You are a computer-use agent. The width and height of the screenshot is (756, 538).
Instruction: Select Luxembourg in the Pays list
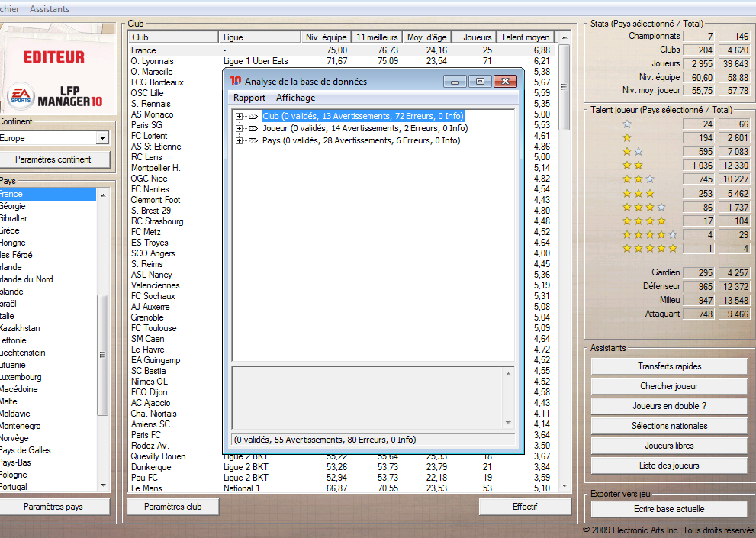click(x=48, y=377)
